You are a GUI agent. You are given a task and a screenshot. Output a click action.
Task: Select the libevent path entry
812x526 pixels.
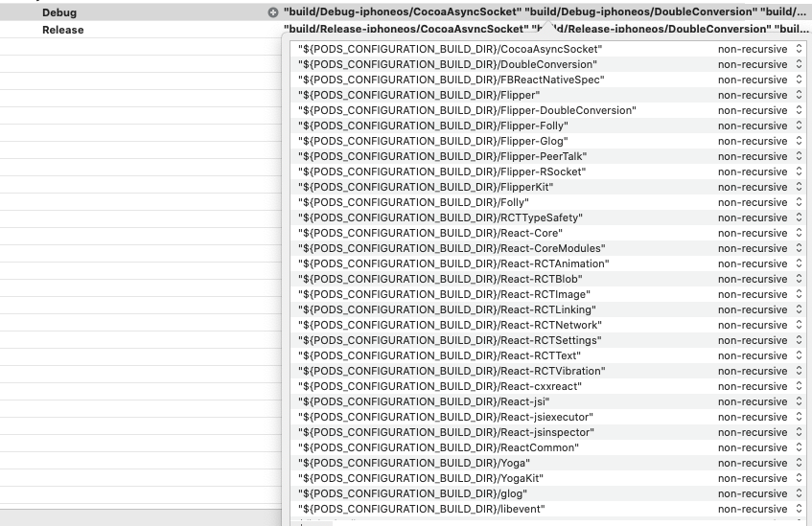[422, 509]
